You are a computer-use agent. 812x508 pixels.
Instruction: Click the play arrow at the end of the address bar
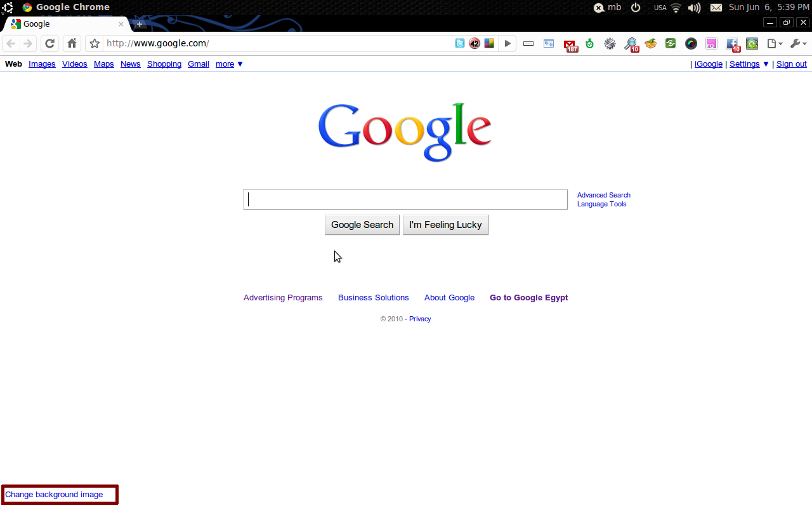click(x=507, y=44)
